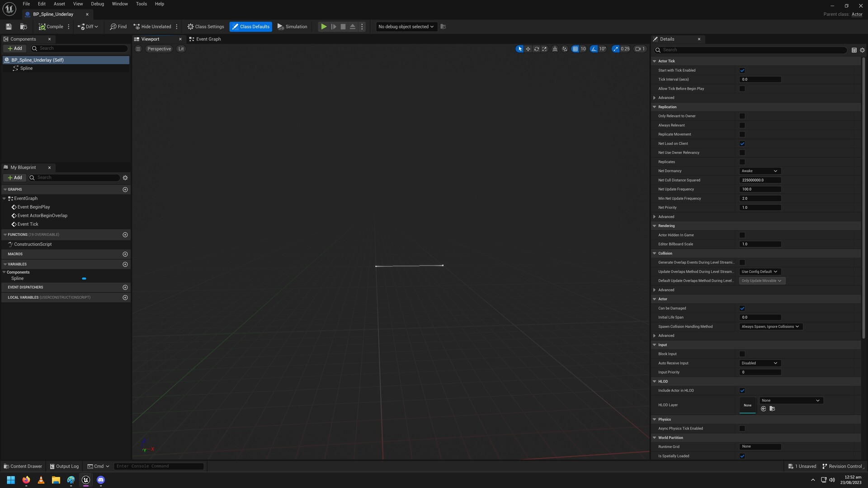The image size is (868, 488).
Task: Save the BP_Spline_Underlay blueprint
Action: pos(8,26)
